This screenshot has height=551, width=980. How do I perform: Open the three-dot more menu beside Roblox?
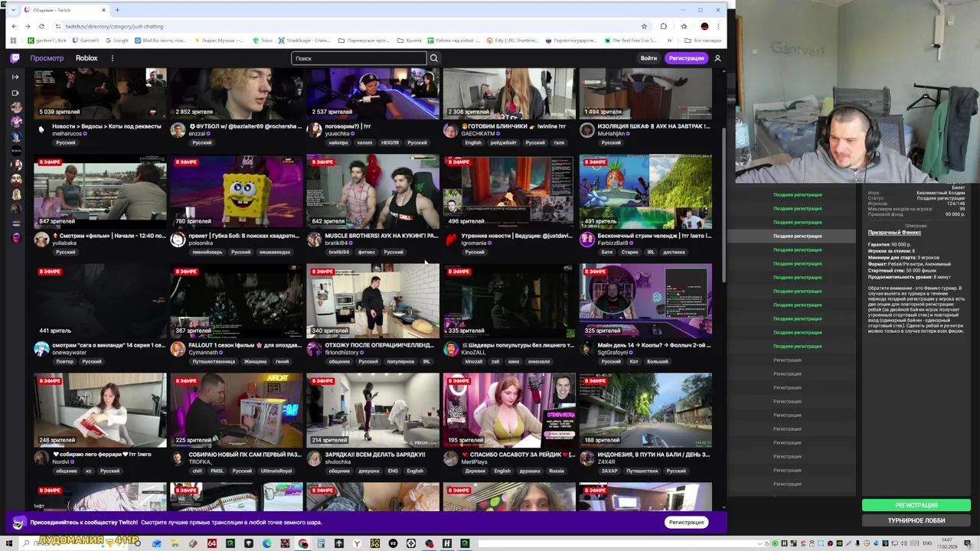[x=112, y=58]
